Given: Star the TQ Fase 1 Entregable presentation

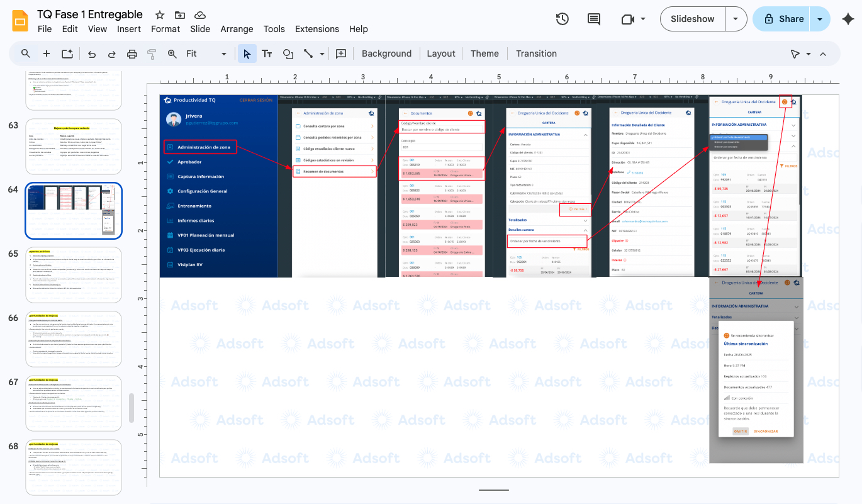Looking at the screenshot, I should coord(160,15).
